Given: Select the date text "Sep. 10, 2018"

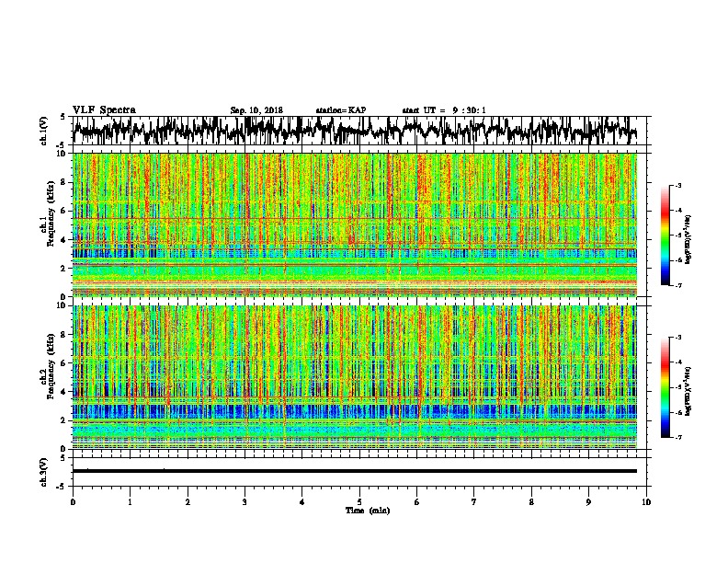Looking at the screenshot, I should pyautogui.click(x=256, y=110).
